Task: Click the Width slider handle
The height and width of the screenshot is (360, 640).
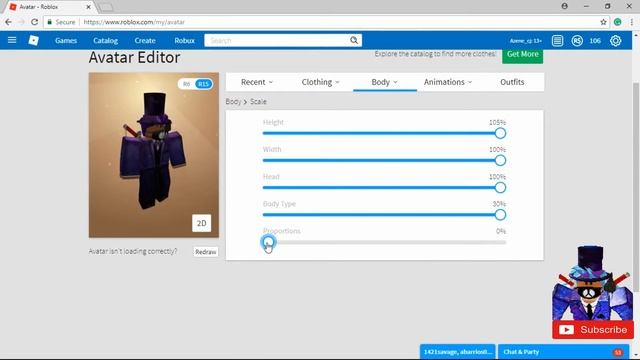Action: click(x=500, y=160)
